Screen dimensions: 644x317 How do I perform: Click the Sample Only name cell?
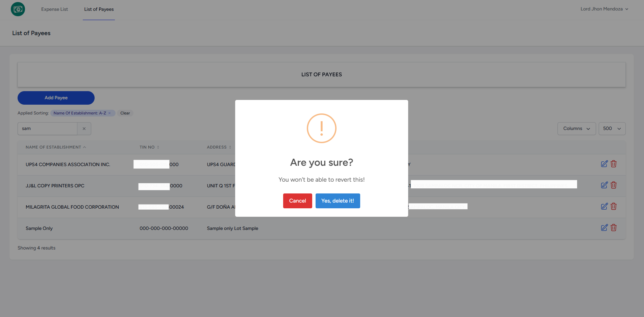39,228
